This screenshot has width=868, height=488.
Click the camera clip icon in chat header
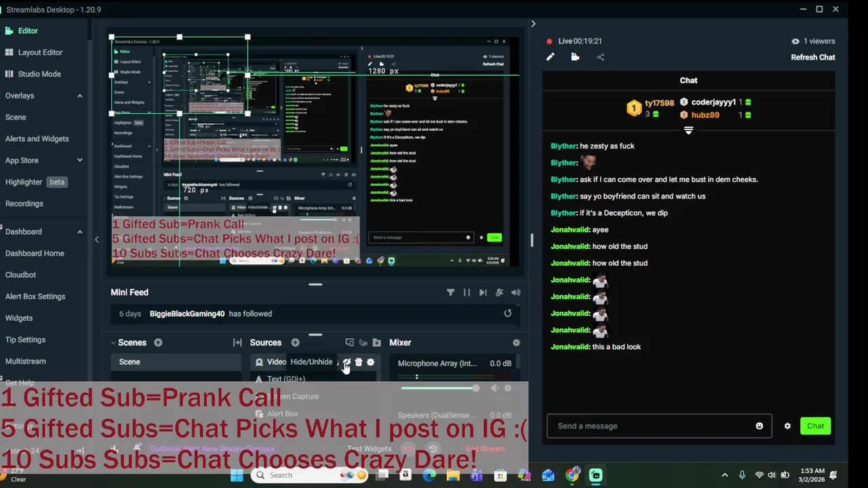575,58
